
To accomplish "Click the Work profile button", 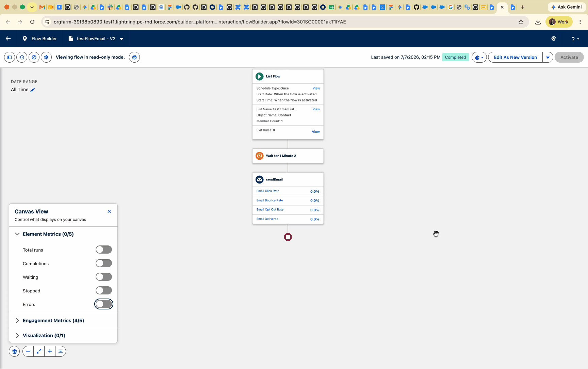I will point(559,22).
